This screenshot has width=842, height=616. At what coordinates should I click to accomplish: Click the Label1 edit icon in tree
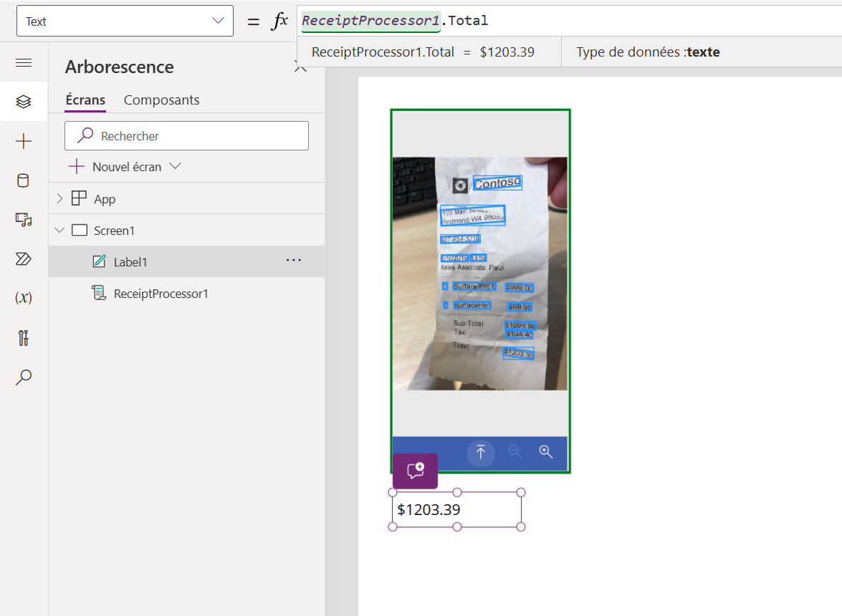pyautogui.click(x=100, y=261)
